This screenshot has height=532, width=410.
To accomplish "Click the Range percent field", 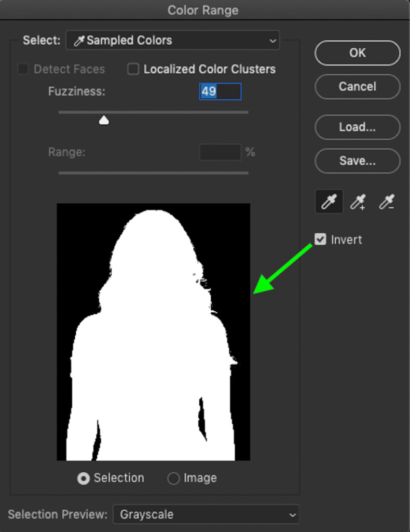I will [220, 152].
